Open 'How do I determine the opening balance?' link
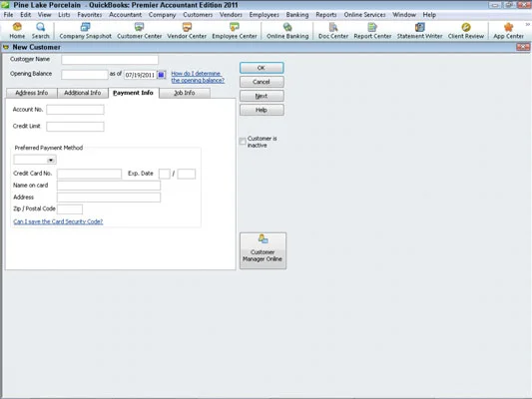 click(198, 77)
